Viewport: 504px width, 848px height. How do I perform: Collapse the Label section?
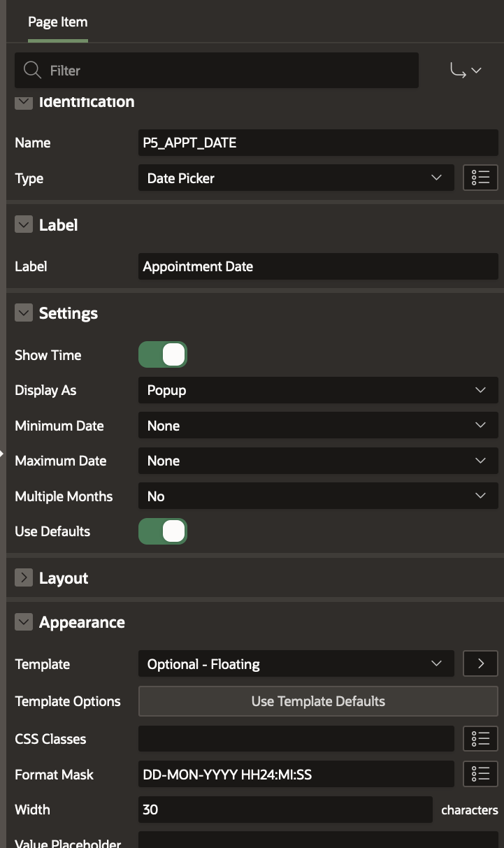pyautogui.click(x=24, y=225)
